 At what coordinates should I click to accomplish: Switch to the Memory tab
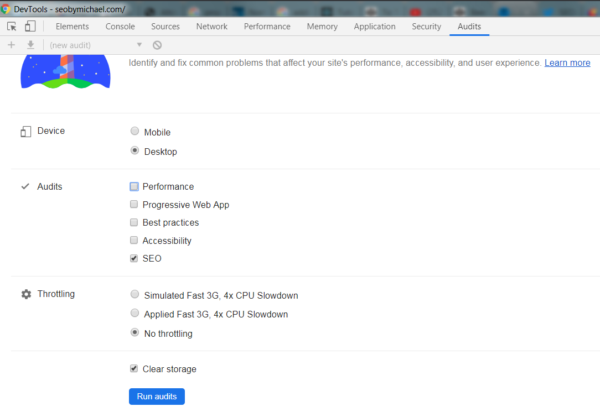[322, 26]
